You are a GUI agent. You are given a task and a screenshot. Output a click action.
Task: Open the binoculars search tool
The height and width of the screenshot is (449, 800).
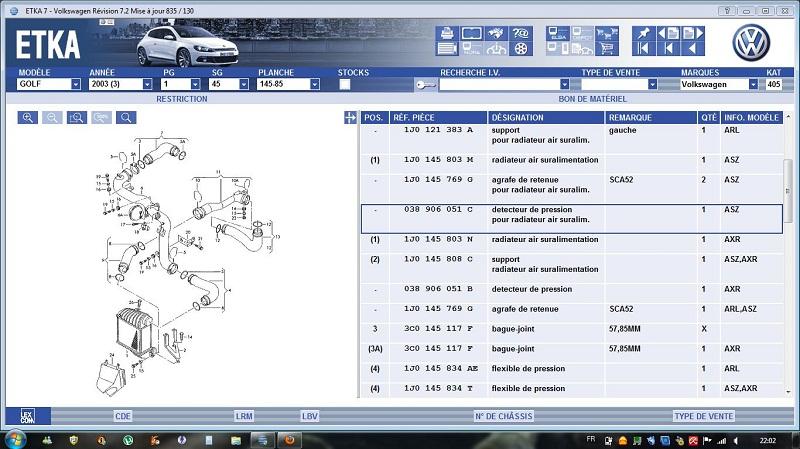496,33
